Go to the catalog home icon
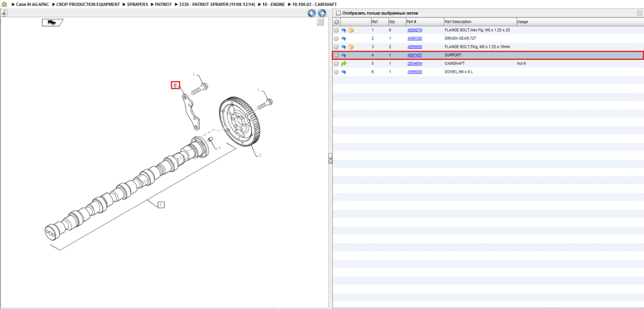Screen dimensions: 644x309 (5, 4)
